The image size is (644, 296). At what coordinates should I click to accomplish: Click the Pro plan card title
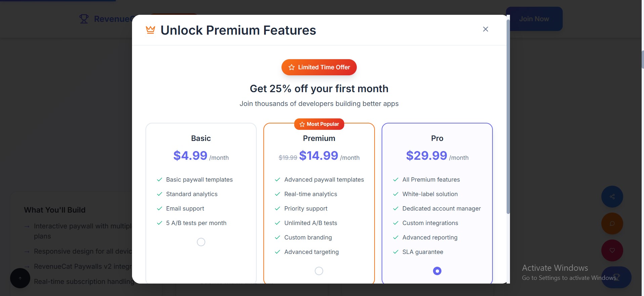click(x=437, y=138)
